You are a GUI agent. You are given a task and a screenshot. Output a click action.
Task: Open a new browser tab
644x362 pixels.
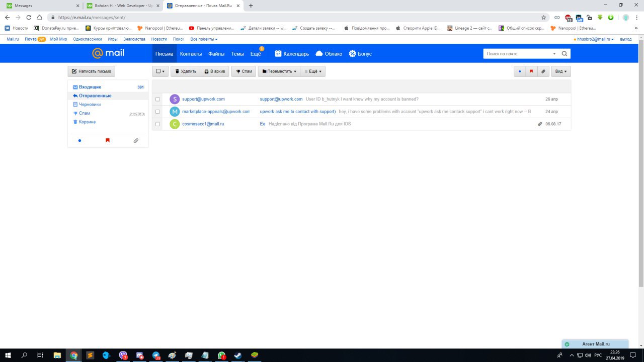click(x=251, y=6)
